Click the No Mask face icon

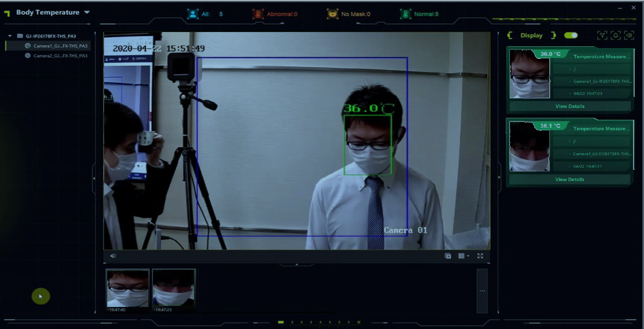[332, 14]
